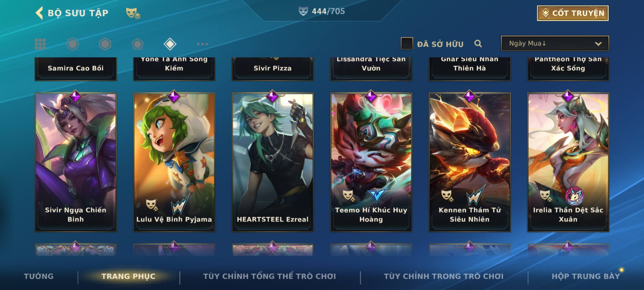Select the second hexagon rarity filter
644x290 pixels.
point(105,44)
